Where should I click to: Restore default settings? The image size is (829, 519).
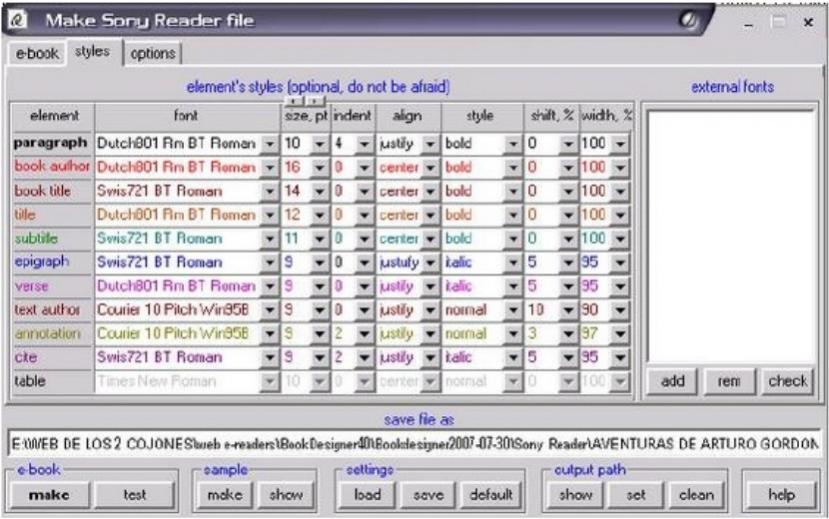[x=491, y=495]
